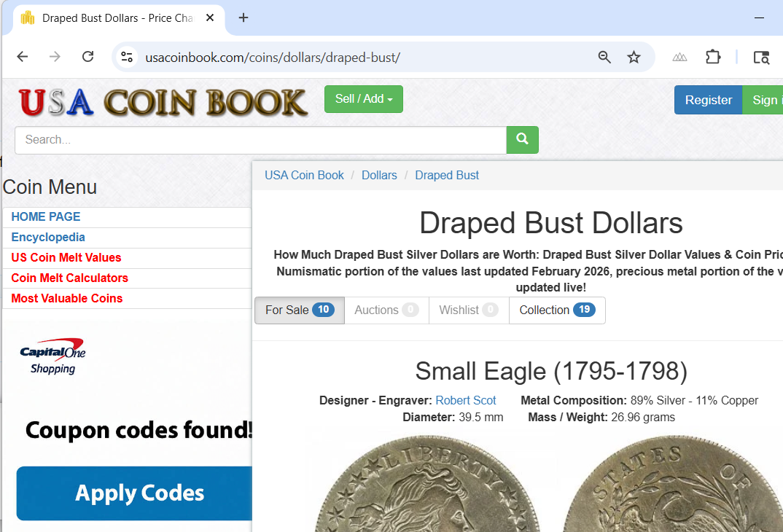Image resolution: width=783 pixels, height=532 pixels.
Task: Open US Coin Melt Values menu item
Action: pyautogui.click(x=66, y=257)
